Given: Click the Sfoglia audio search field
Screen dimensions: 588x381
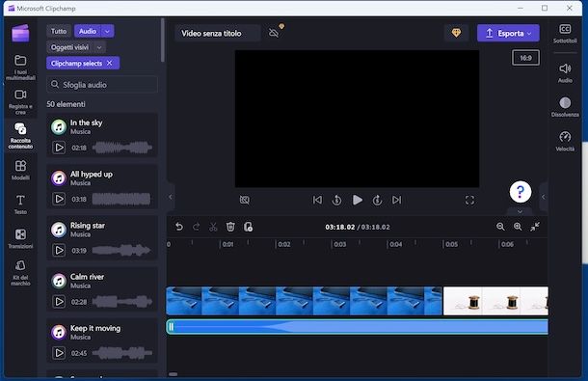Looking at the screenshot, I should [102, 85].
